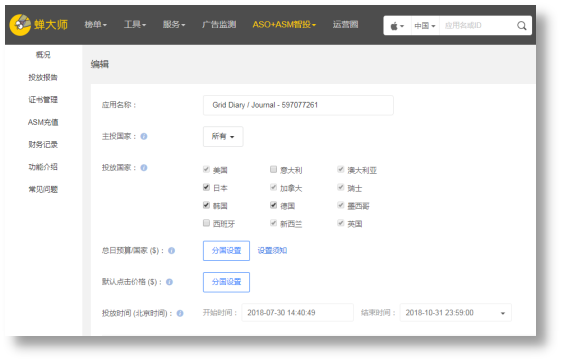Show info tip for 默认点击价格

point(169,282)
